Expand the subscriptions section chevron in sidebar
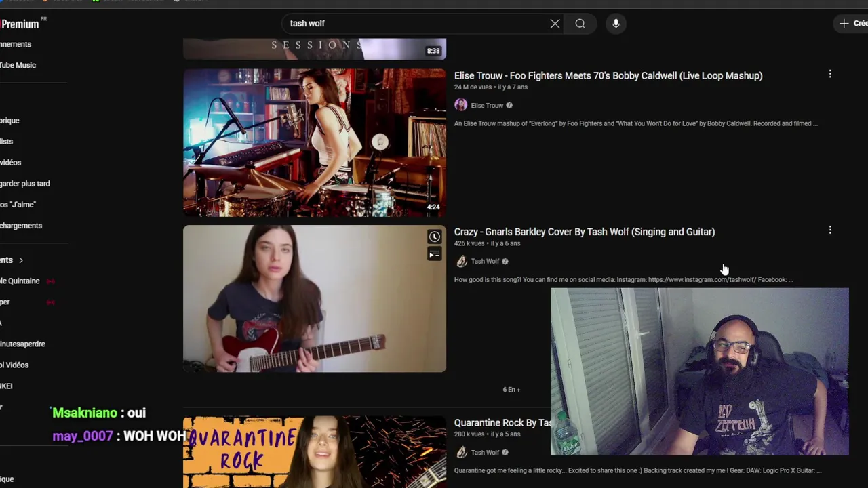 [21, 260]
